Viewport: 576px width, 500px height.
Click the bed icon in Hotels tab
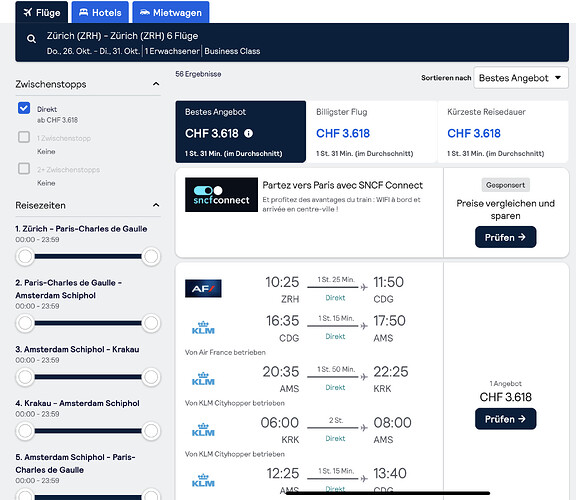pyautogui.click(x=84, y=12)
